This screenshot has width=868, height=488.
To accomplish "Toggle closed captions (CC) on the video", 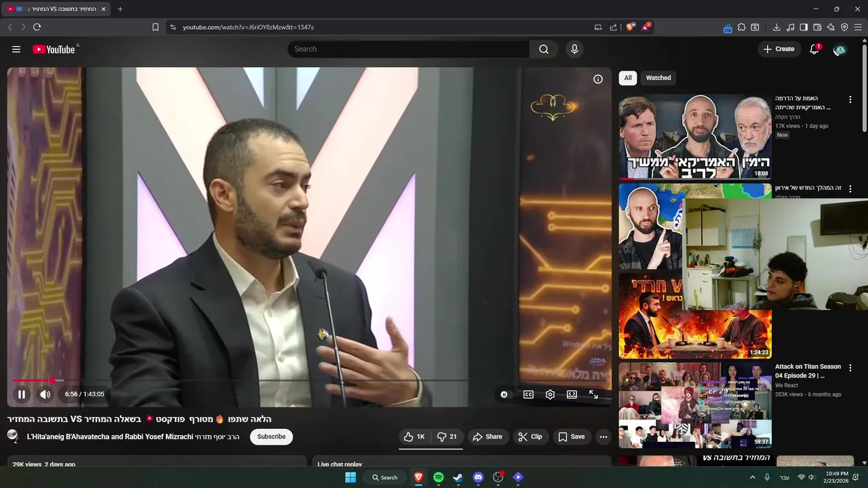I will (528, 394).
